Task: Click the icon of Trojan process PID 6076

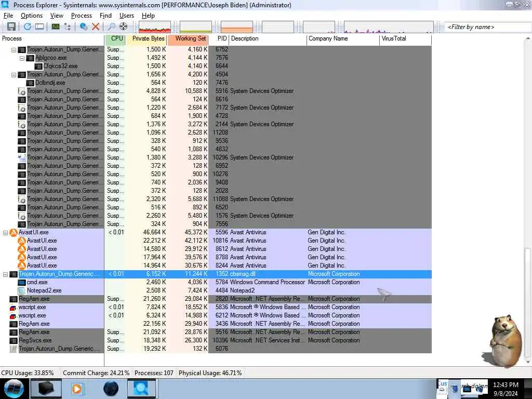Action: (14, 349)
